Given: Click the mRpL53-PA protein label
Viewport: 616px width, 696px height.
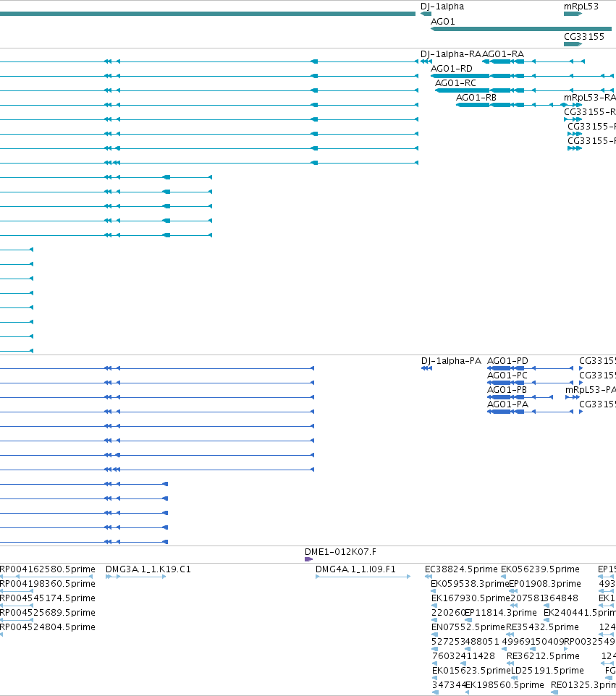Looking at the screenshot, I should pyautogui.click(x=591, y=390).
